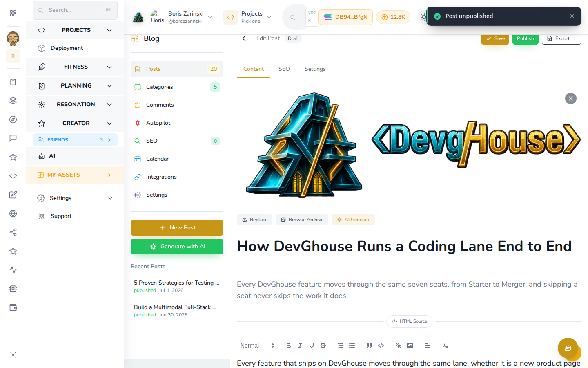Insert a code block in editor
588x368 pixels.
click(x=381, y=346)
